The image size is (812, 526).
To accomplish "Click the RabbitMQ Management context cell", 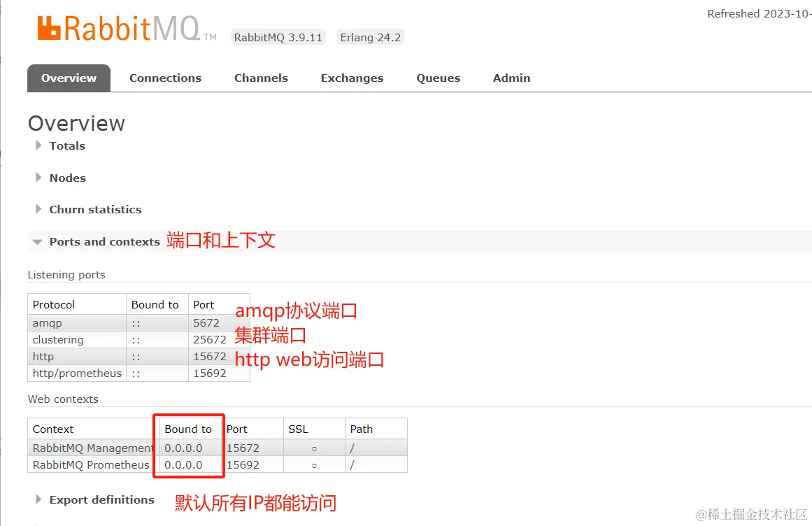I will [x=93, y=448].
